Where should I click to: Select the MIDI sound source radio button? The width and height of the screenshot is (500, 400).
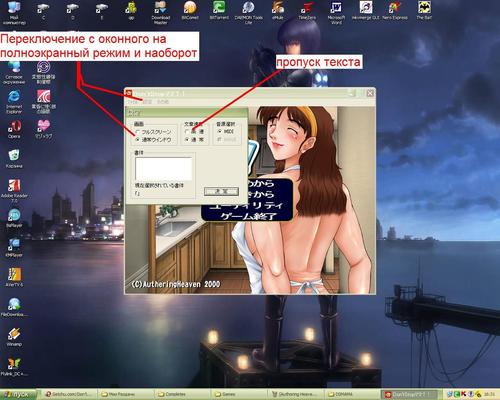click(x=219, y=132)
